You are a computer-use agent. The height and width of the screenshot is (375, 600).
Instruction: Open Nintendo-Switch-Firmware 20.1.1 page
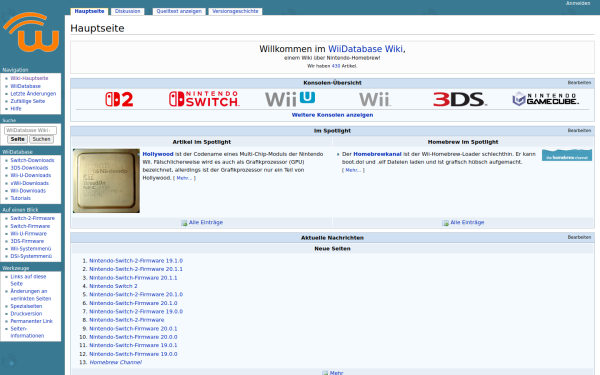click(x=133, y=278)
